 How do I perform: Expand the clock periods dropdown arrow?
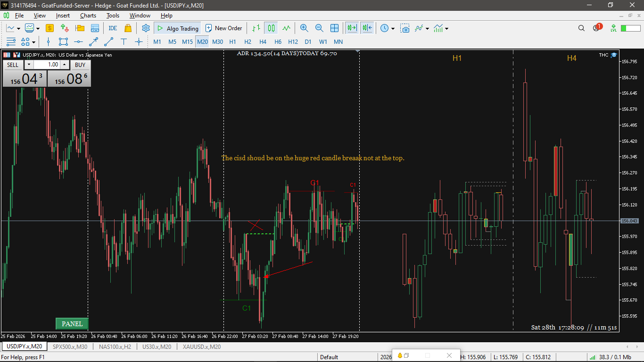point(393,29)
